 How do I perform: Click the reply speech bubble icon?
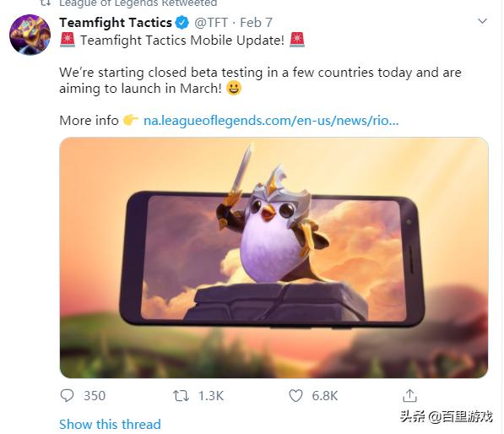[67, 396]
